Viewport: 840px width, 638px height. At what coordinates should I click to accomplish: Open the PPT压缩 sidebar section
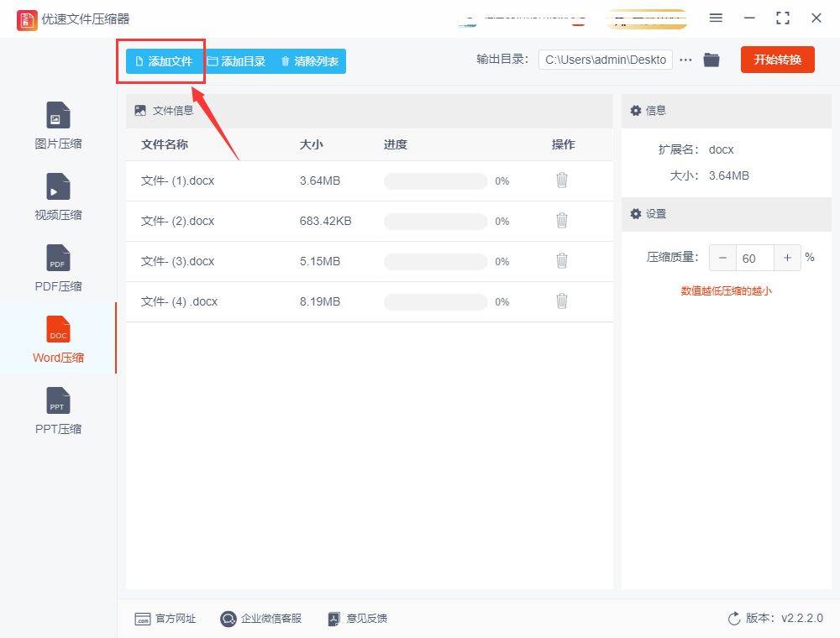58,411
